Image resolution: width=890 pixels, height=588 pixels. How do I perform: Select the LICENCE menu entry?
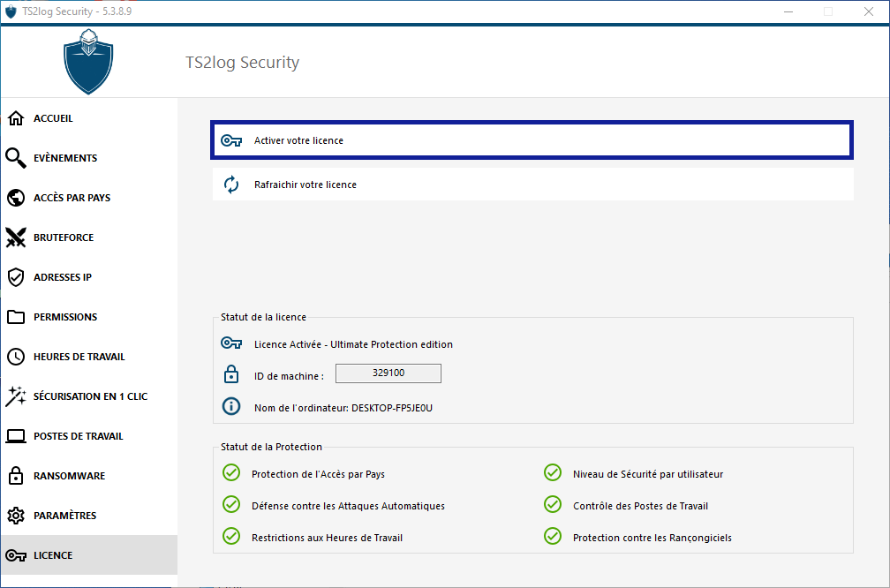coord(89,555)
